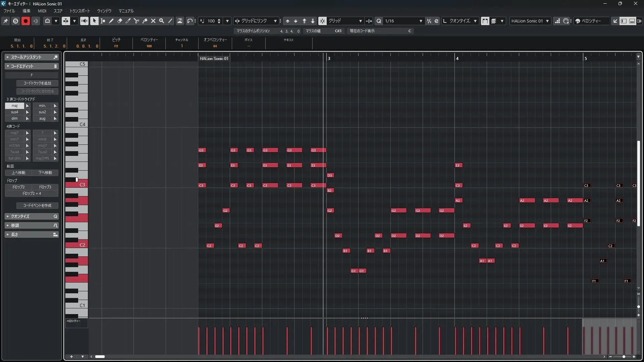Toggle the Record in Editor button
Viewport: 644px width, 362px height.
tap(25, 21)
